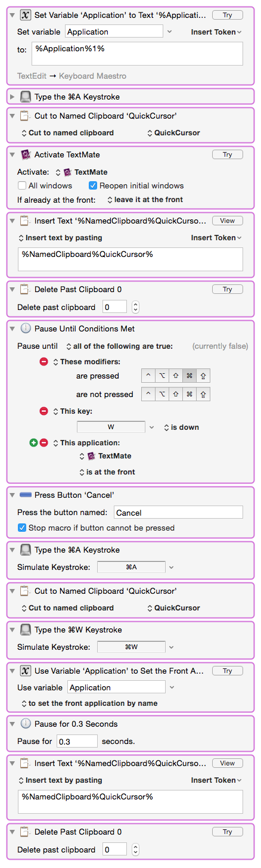The width and height of the screenshot is (261, 868).
Task: Open 'leave it at the front' dropdown
Action: 145,200
